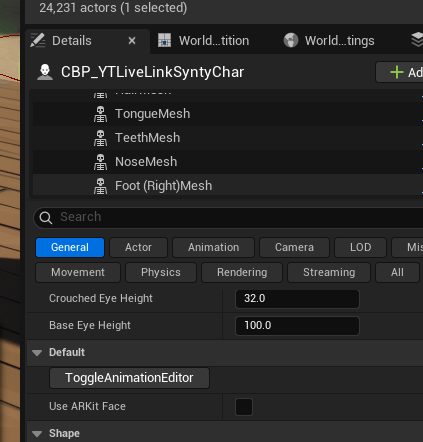Click the Base Eye Height value field
The image size is (423, 442).
297,326
